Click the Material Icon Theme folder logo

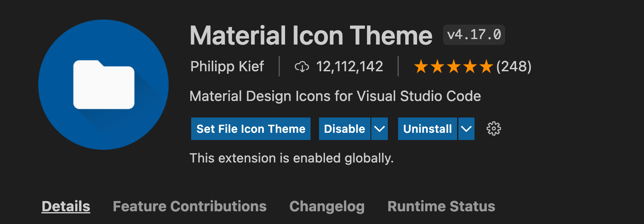pos(103,84)
